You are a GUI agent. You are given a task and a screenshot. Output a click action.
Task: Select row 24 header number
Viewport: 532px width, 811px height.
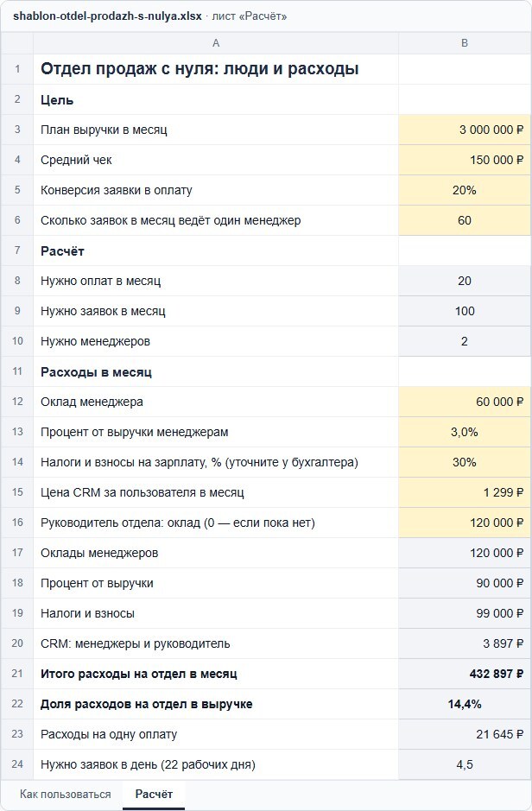(17, 765)
